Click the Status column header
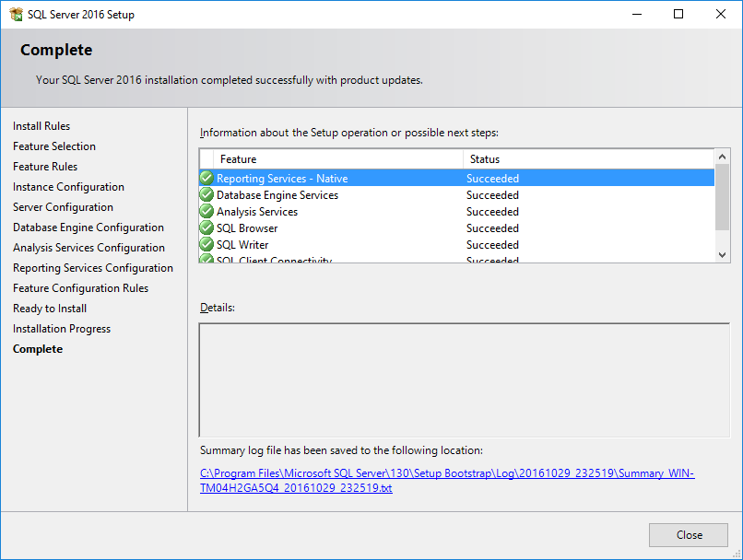Viewport: 743px width, 560px height. click(x=588, y=159)
